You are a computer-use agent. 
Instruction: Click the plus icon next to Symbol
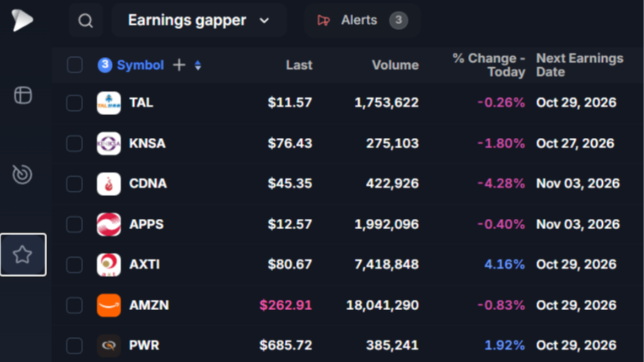pyautogui.click(x=179, y=65)
